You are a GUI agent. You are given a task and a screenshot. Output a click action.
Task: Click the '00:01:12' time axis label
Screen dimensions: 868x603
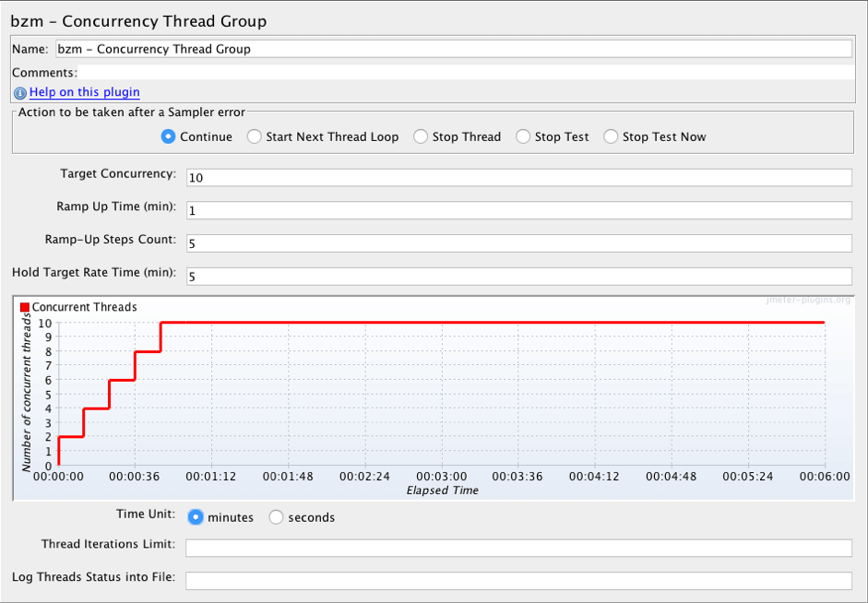pyautogui.click(x=211, y=477)
